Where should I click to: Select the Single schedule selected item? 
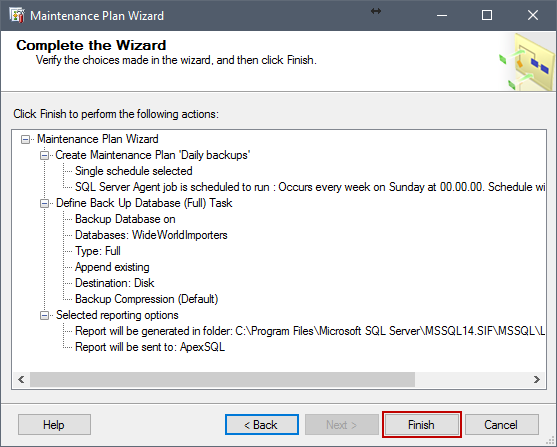pos(134,171)
